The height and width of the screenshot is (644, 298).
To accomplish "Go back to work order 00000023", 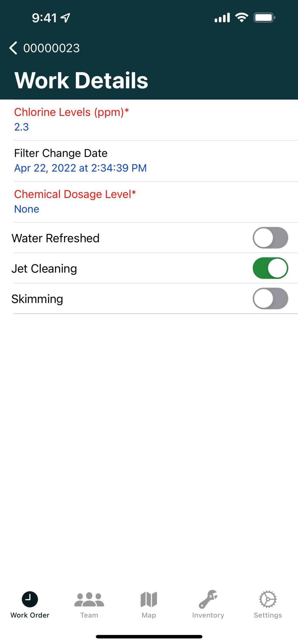I will coord(52,48).
